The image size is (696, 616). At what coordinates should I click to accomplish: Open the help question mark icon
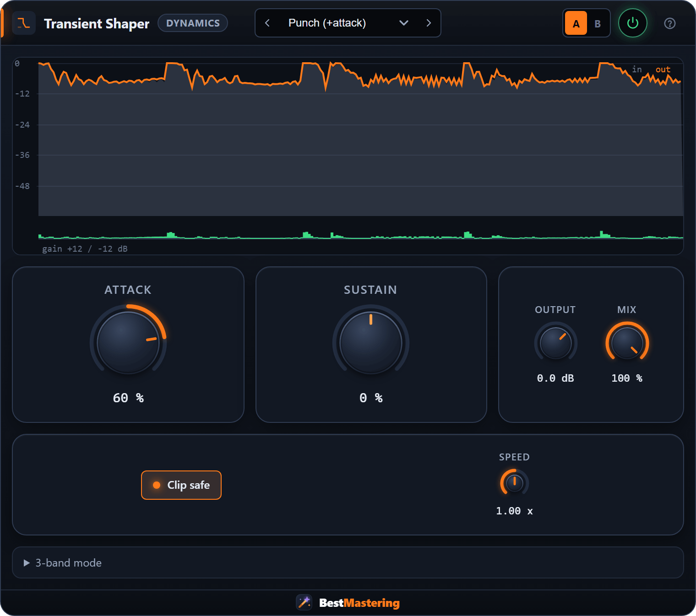pyautogui.click(x=669, y=23)
